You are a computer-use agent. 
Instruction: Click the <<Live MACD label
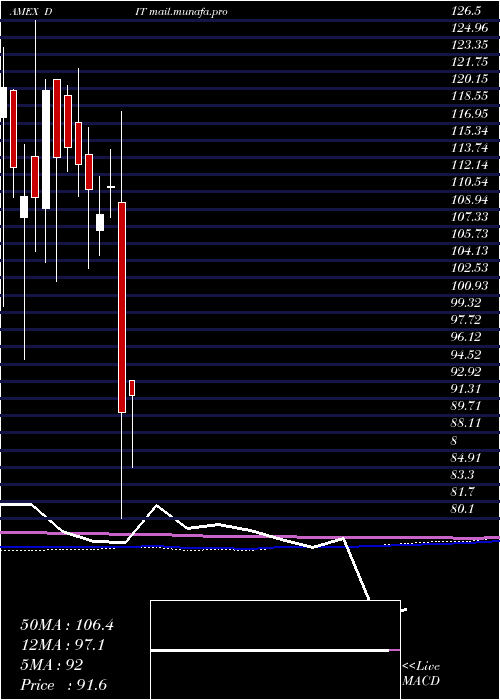[421, 674]
